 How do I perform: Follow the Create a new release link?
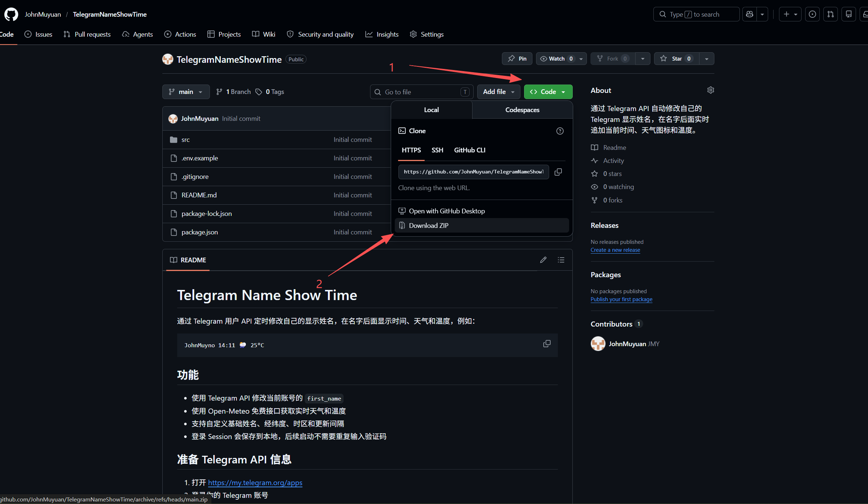point(615,250)
